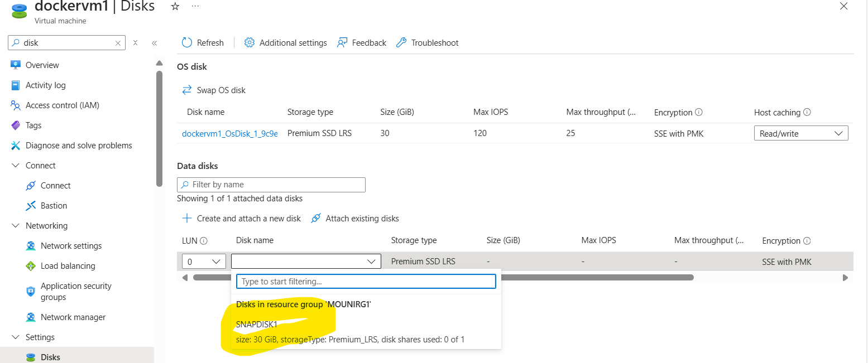Click the sidebar vertical scrollbar thumb
This screenshot has height=363, width=868.
click(x=159, y=128)
